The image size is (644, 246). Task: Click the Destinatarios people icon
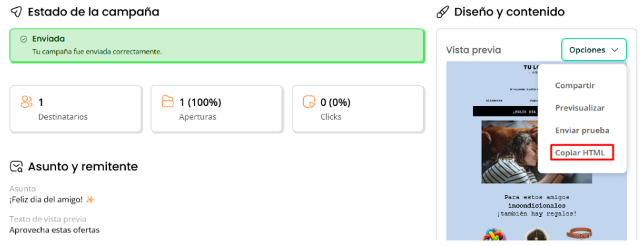pos(26,101)
